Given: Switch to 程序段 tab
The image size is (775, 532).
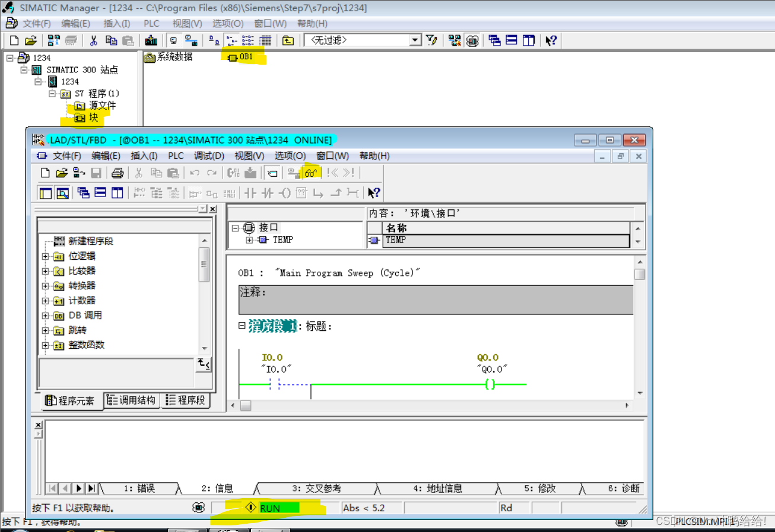Looking at the screenshot, I should pos(185,400).
